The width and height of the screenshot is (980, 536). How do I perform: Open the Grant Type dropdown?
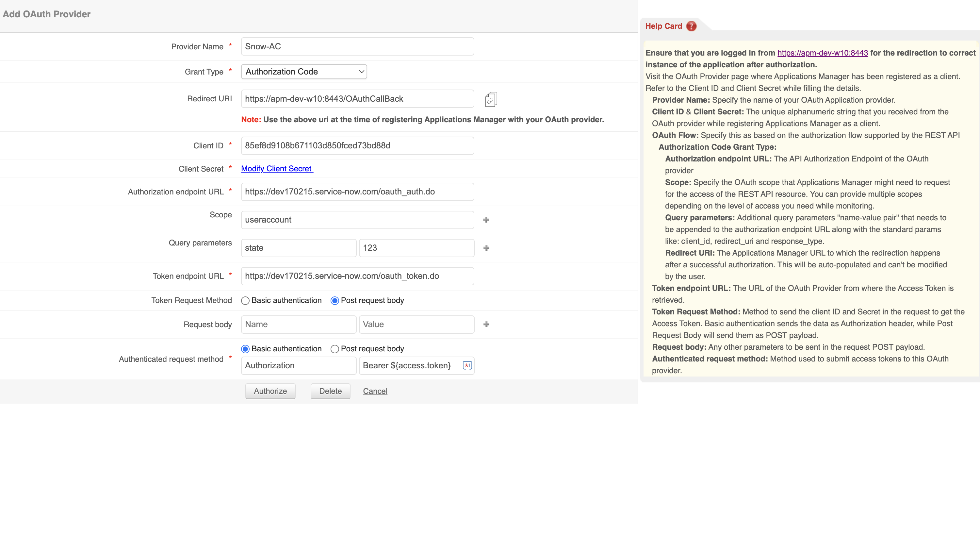[304, 72]
